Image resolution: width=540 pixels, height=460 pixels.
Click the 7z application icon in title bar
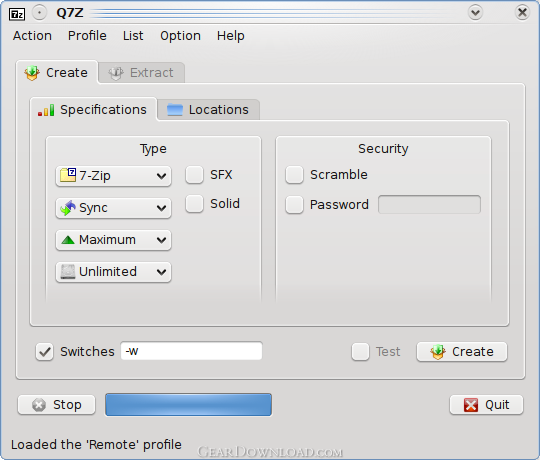tap(17, 14)
